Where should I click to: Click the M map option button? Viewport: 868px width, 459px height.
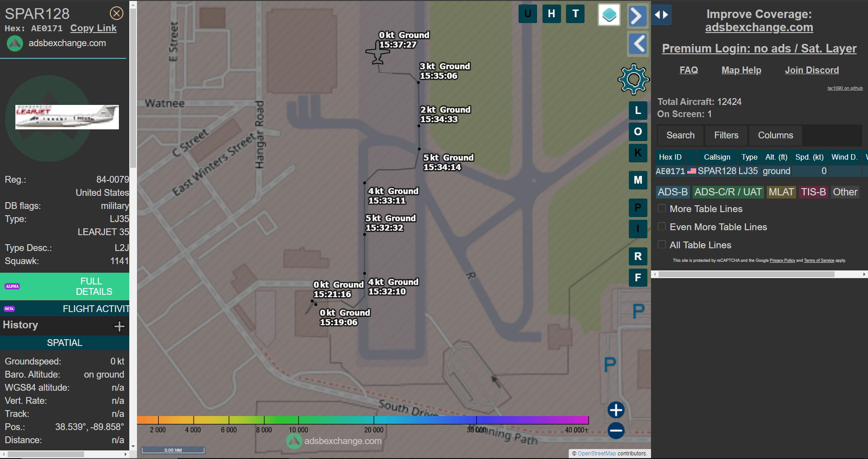[x=638, y=180]
